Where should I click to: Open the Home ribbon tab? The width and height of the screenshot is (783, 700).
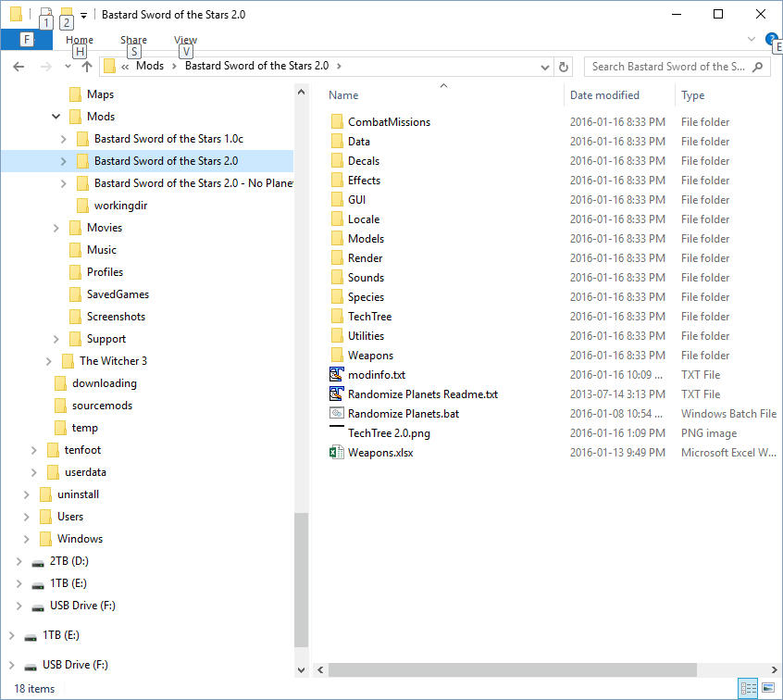coord(80,40)
